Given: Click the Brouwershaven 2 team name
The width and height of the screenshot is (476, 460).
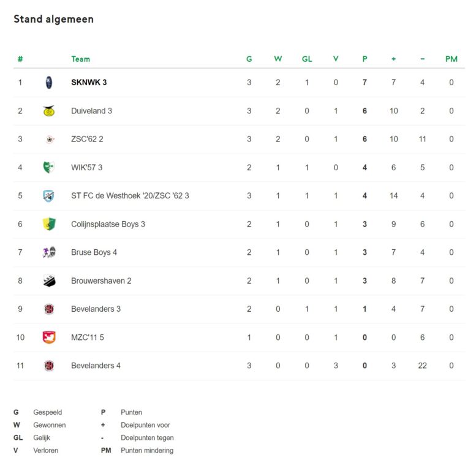Looking at the screenshot, I should click(101, 281).
